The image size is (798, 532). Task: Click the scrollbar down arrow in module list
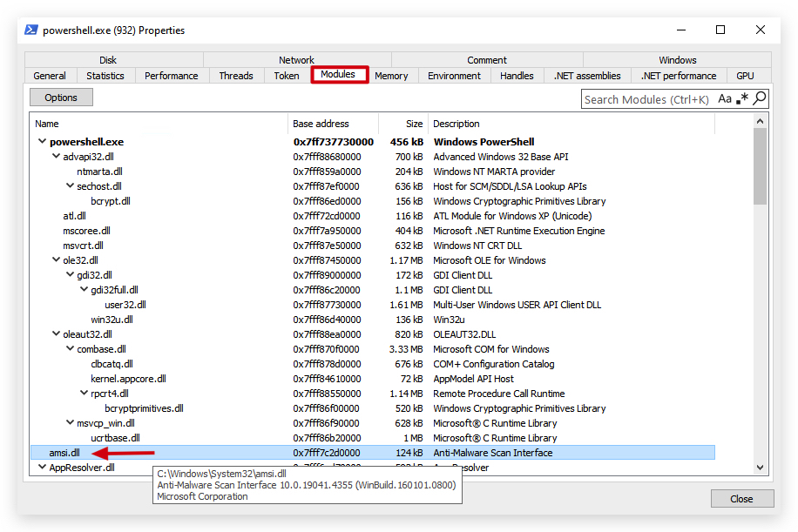(x=760, y=467)
